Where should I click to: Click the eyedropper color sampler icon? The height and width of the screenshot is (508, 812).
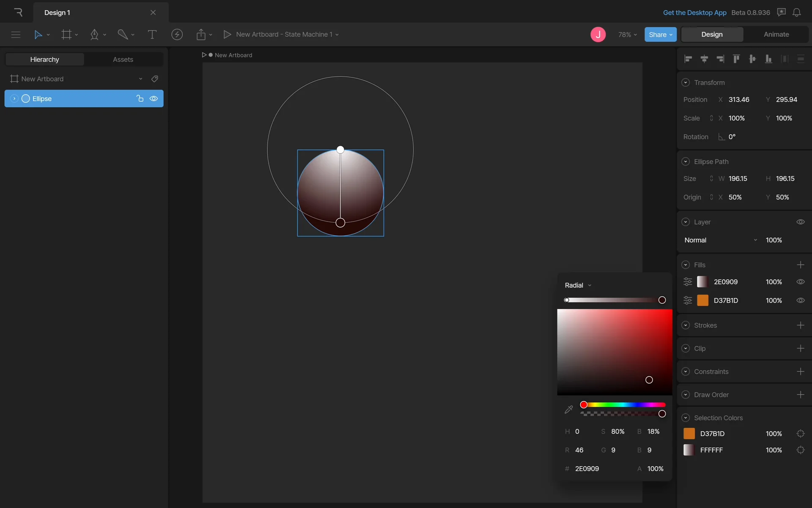point(568,409)
